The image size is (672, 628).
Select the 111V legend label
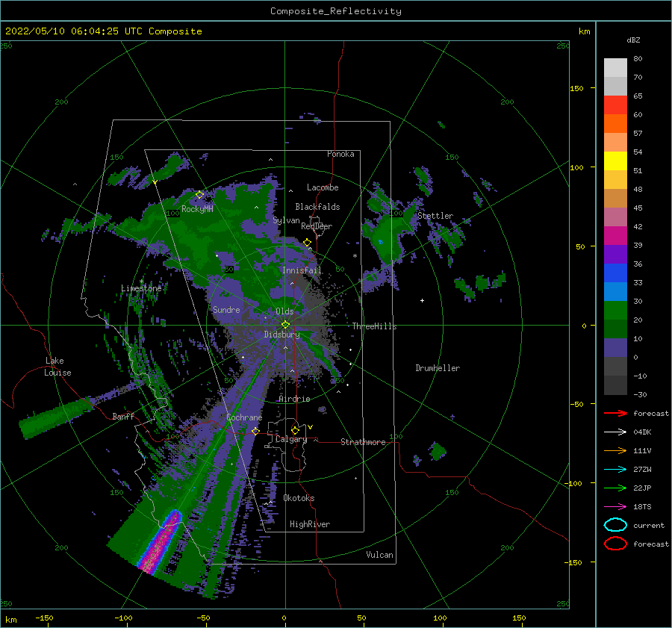tap(642, 450)
